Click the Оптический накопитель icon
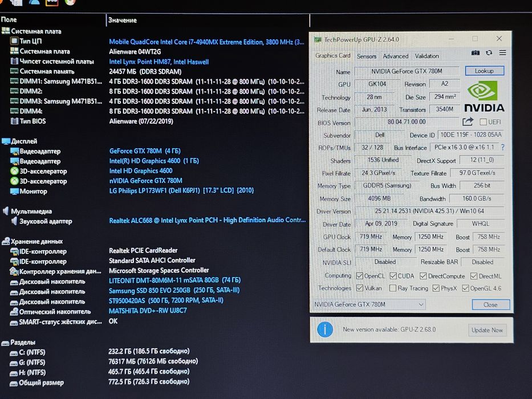The image size is (532, 399). coord(14,311)
